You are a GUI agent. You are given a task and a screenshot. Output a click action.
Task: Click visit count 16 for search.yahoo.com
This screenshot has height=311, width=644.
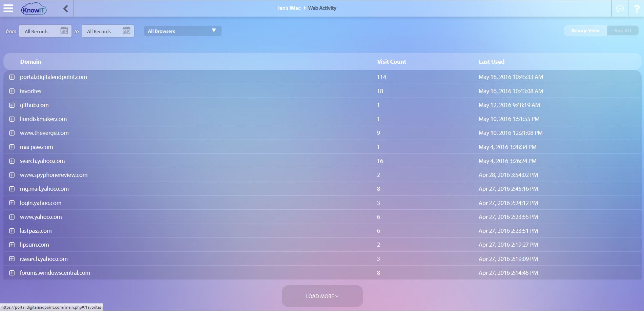tap(380, 161)
